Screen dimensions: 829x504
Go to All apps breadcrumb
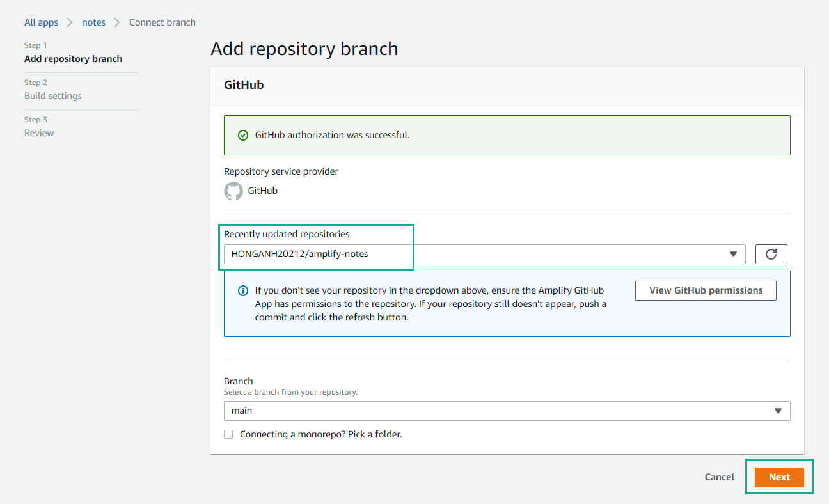pos(41,22)
